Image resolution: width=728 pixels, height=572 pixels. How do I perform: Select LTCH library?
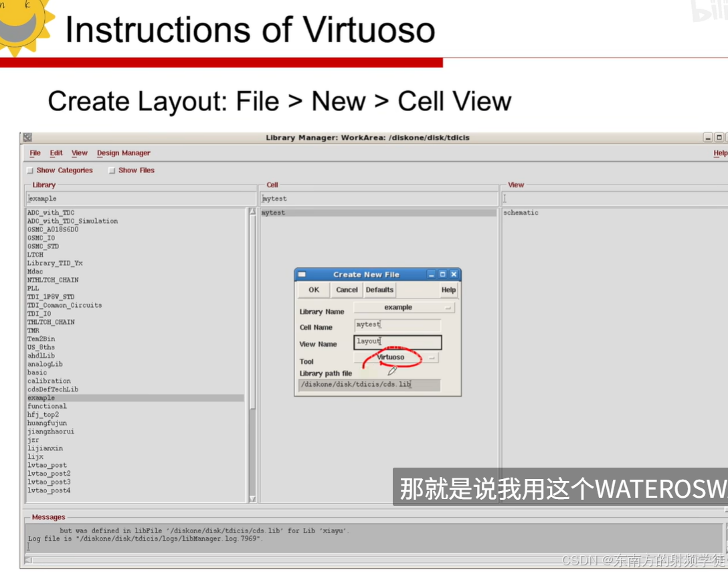(x=35, y=254)
